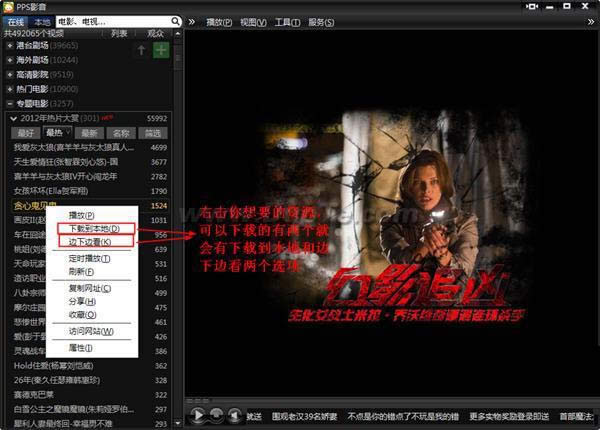Screen dimensions: 600x430
Task: Select the row with count 322
Action: [90, 395]
